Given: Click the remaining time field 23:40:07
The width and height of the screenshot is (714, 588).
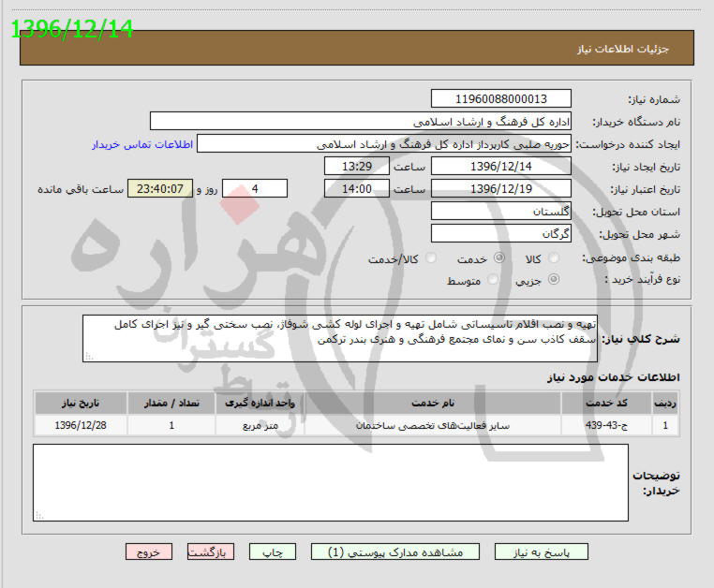Looking at the screenshot, I should coord(160,188).
